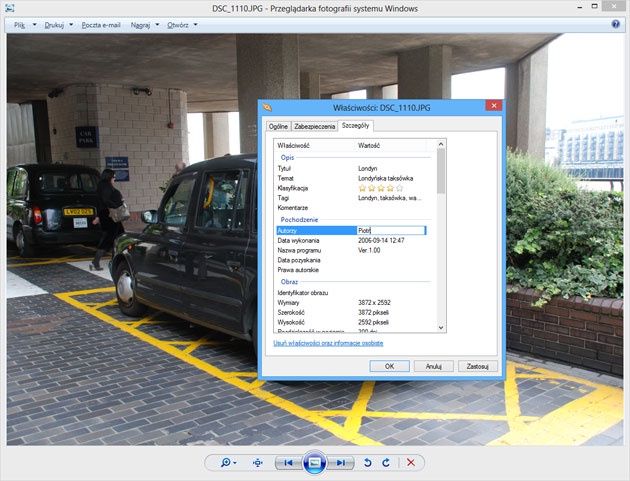Open the Nagraj menu
Viewport: 630px width, 481px height.
tap(140, 25)
